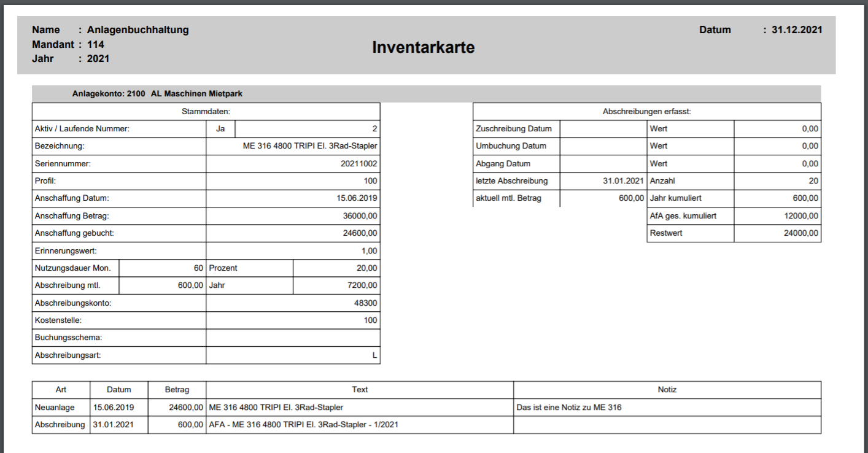The height and width of the screenshot is (453, 868).
Task: Select the Stammdaten section header
Action: pyautogui.click(x=206, y=111)
